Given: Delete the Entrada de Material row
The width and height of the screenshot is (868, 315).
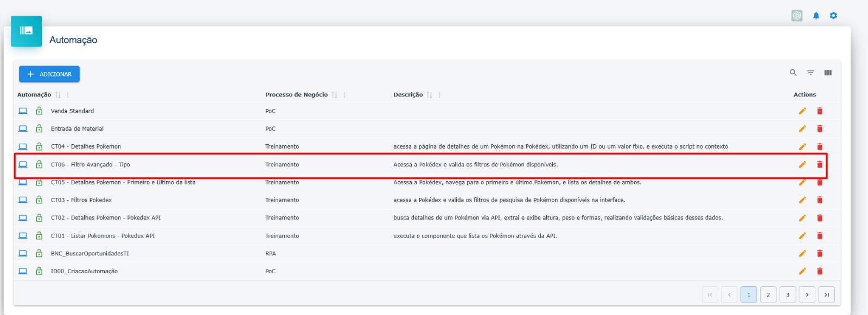Looking at the screenshot, I should coord(820,129).
